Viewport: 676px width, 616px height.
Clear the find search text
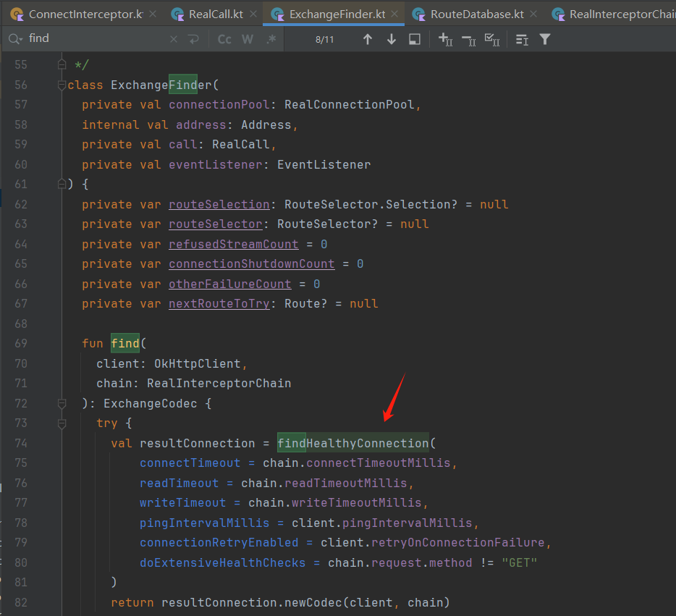[x=174, y=39]
